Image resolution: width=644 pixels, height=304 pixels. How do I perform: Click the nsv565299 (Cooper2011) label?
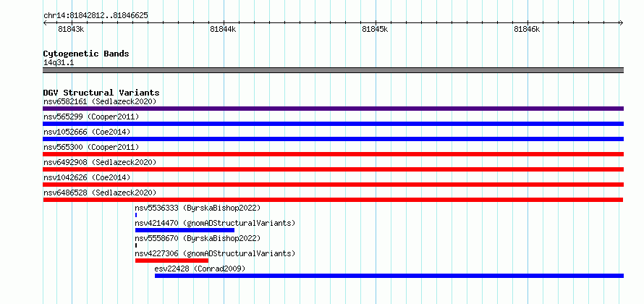[x=91, y=117]
